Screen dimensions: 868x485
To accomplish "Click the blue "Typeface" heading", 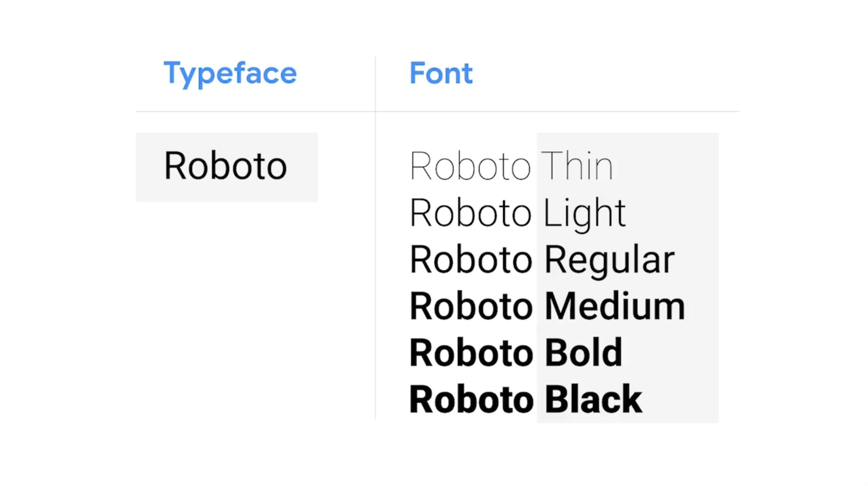I will coord(230,73).
